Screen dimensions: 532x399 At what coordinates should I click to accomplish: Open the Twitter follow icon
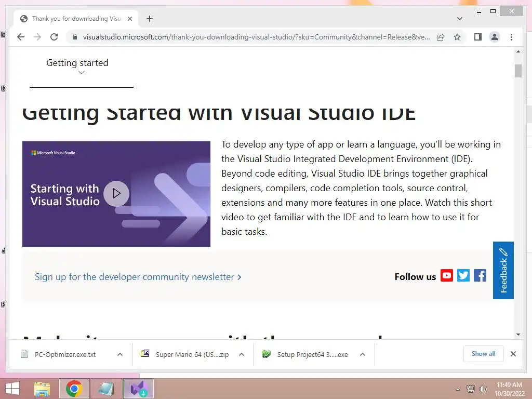coord(463,275)
